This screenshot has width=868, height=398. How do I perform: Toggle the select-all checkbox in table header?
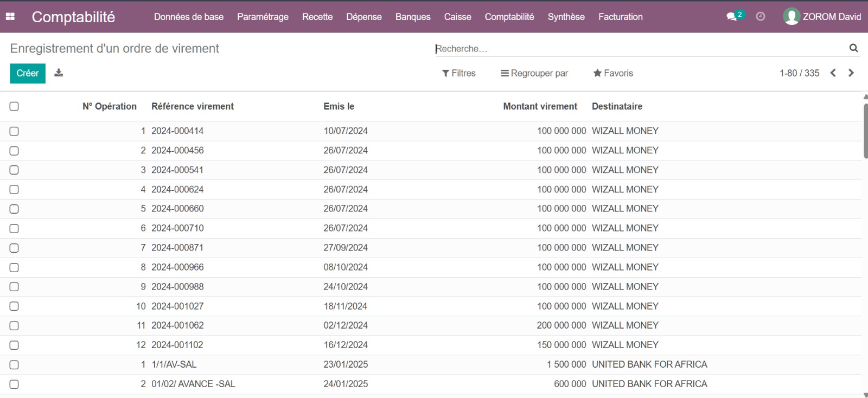pyautogui.click(x=14, y=106)
